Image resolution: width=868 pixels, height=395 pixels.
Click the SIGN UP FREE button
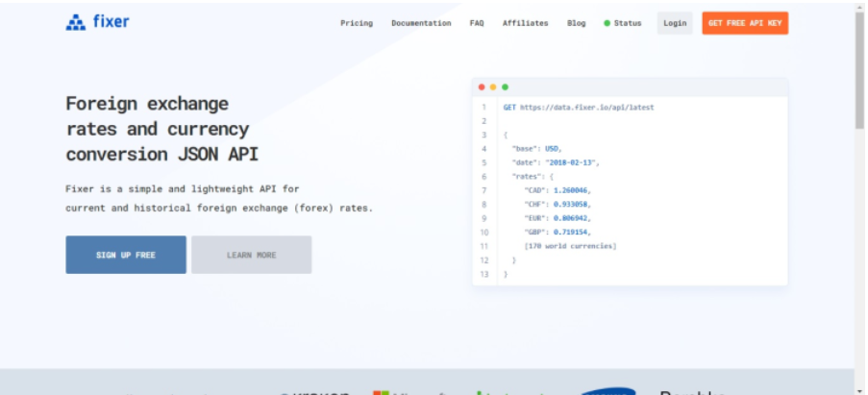pos(126,255)
